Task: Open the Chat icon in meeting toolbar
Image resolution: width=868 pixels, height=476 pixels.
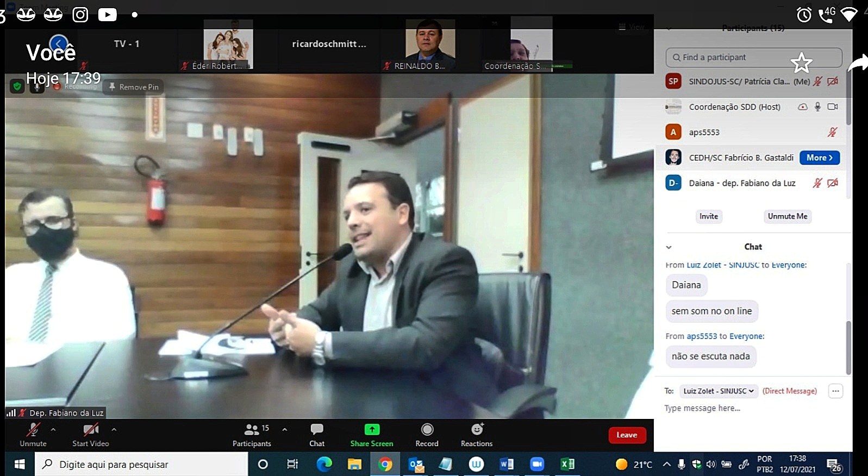Action: (x=317, y=430)
